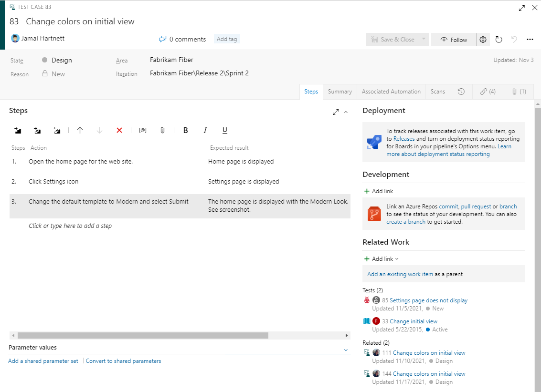The width and height of the screenshot is (541, 392).
Task: Insert an @mention in the step
Action: (x=142, y=130)
